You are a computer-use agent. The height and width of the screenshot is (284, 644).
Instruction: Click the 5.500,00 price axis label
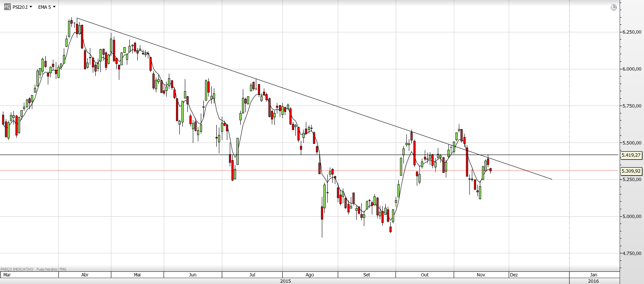[632, 143]
